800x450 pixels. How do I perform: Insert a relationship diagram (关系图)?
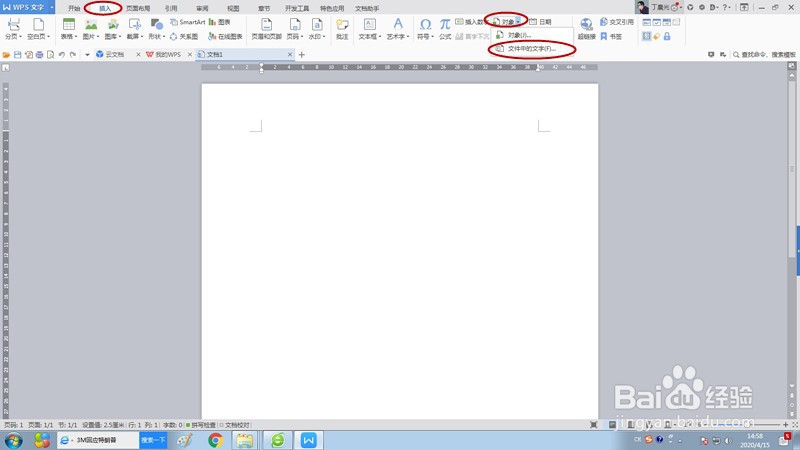coord(184,37)
